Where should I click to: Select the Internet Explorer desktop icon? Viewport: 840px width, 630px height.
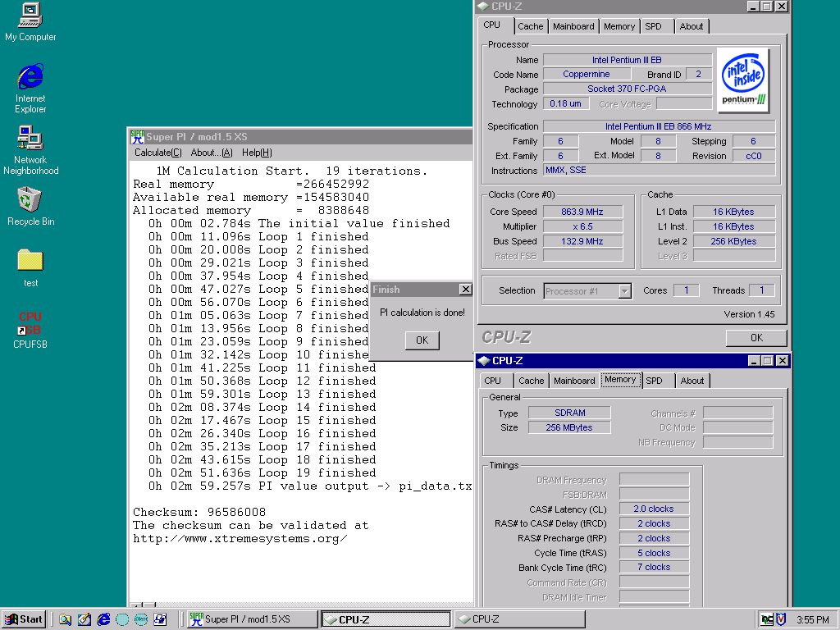point(30,89)
